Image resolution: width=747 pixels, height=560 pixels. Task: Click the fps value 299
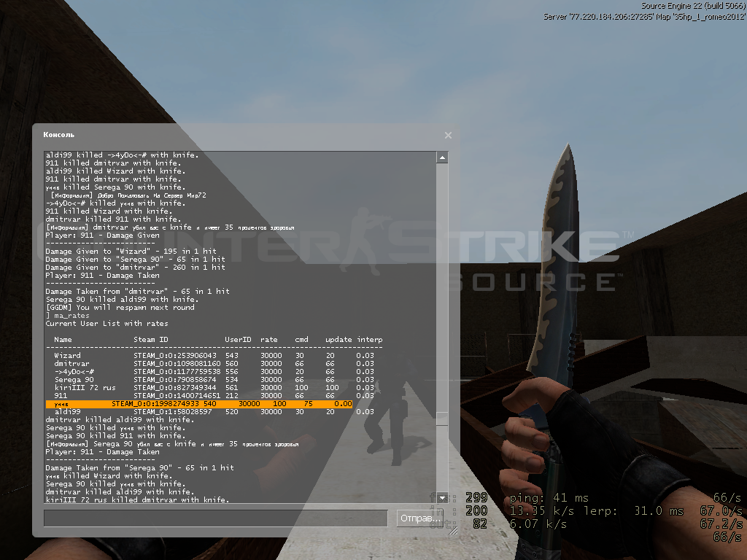coord(476,497)
